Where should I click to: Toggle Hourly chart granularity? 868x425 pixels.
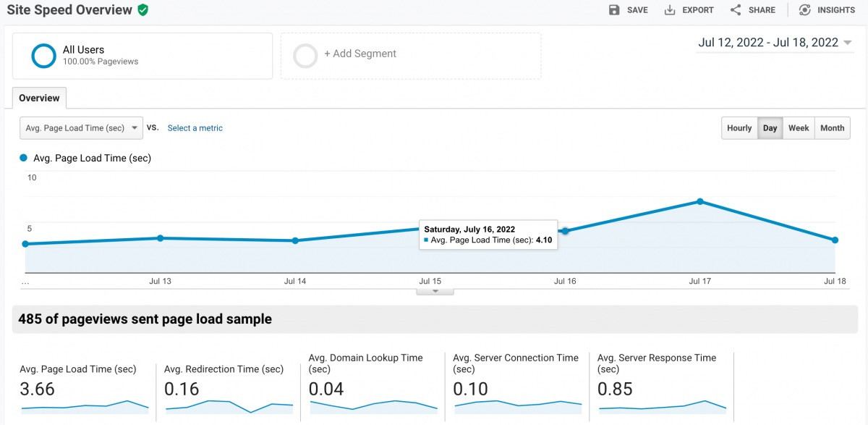point(739,127)
